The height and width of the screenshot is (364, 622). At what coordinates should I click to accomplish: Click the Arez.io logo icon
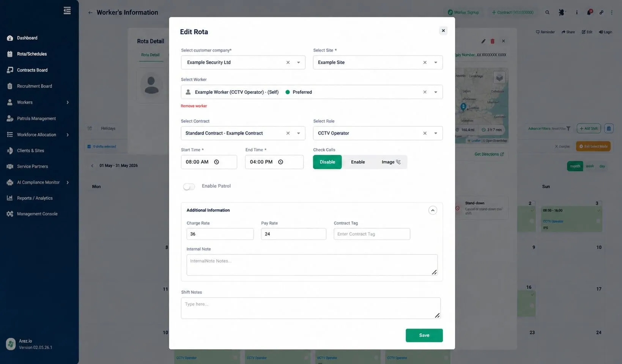[x=11, y=344]
